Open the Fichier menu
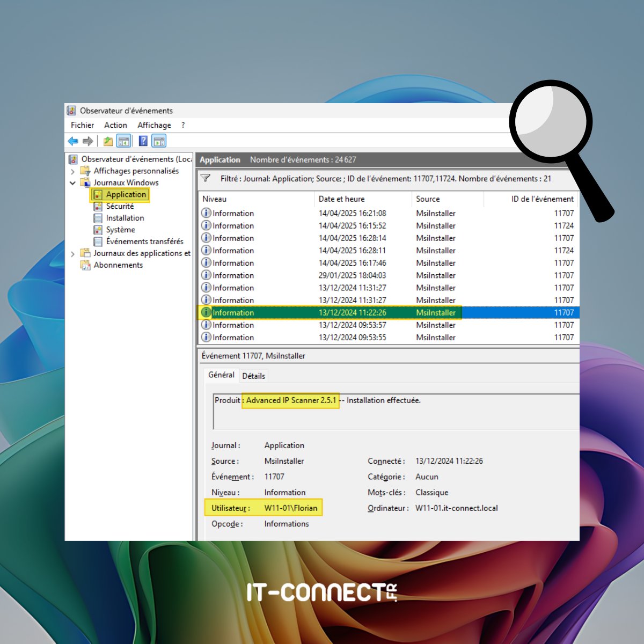644x644 pixels. pyautogui.click(x=82, y=125)
